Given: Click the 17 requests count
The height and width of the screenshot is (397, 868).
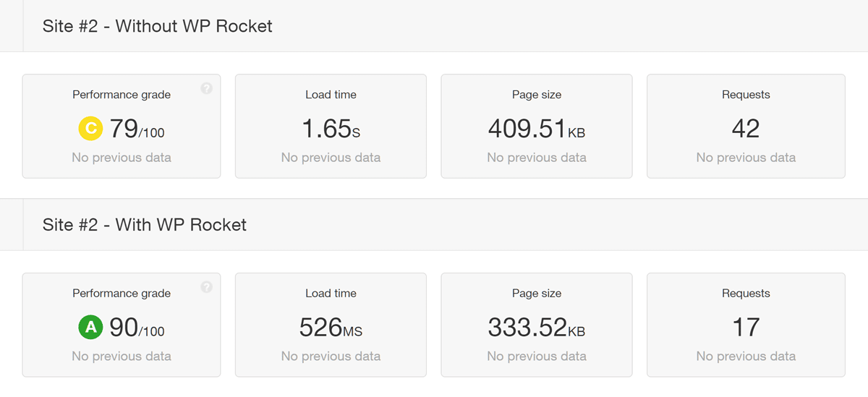Looking at the screenshot, I should pos(746,328).
